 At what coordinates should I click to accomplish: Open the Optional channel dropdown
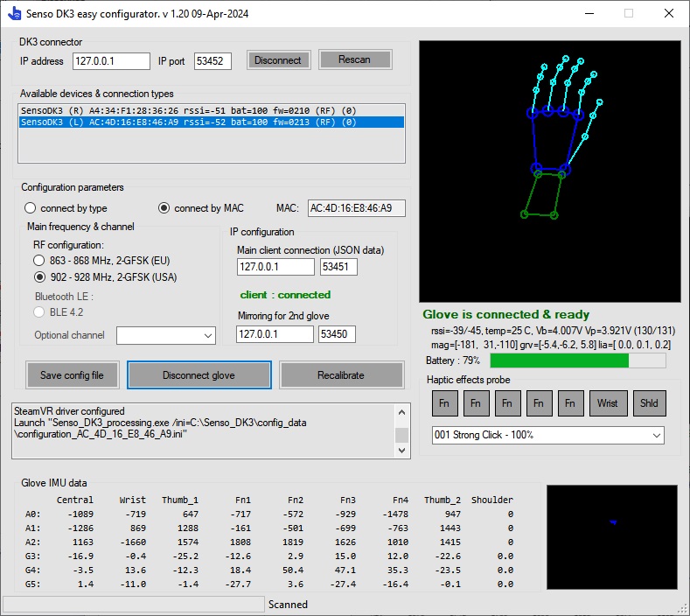(x=166, y=335)
